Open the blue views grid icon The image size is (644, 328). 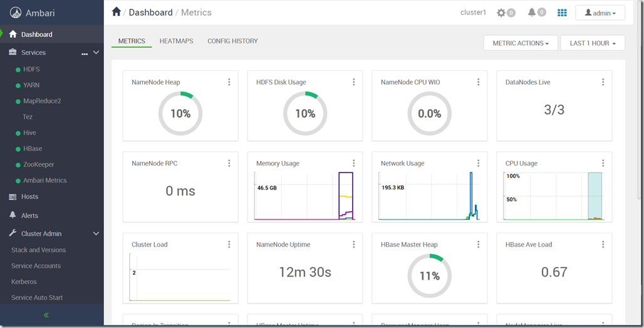[x=562, y=13]
